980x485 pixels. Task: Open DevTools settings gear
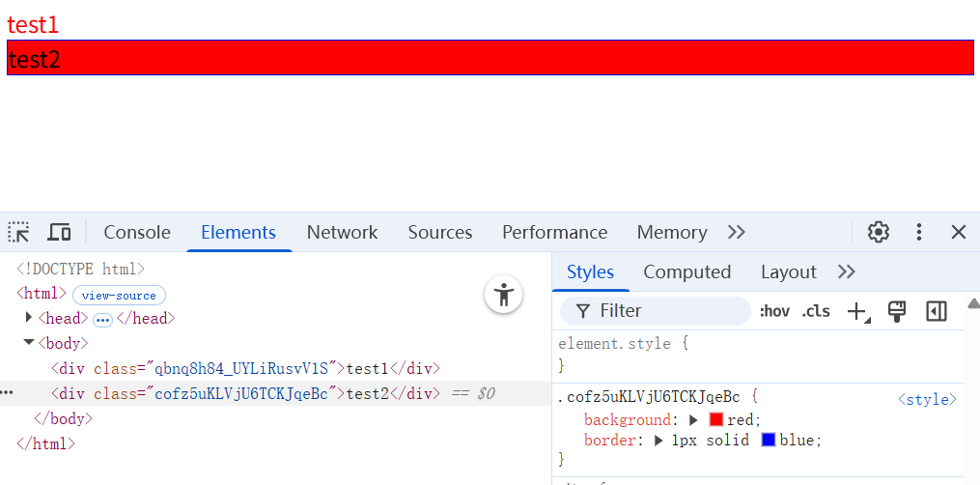878,232
